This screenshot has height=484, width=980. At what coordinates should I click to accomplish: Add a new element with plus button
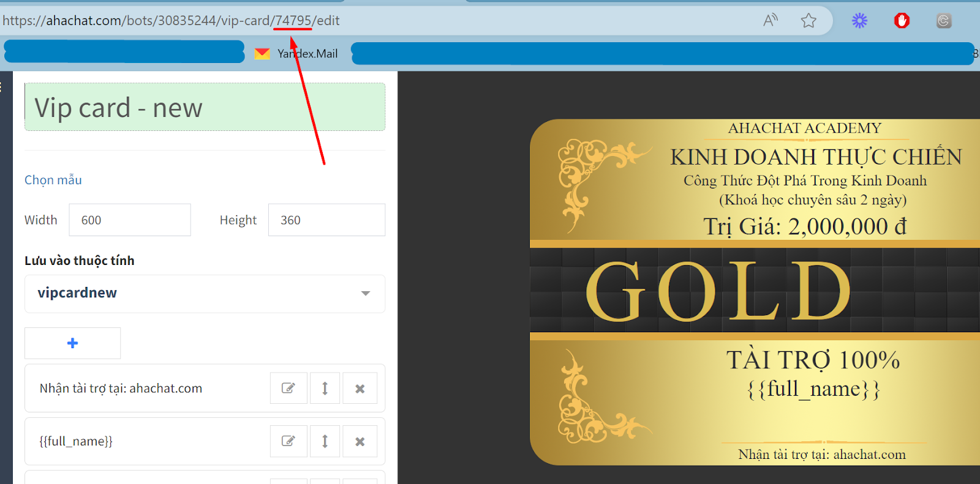(72, 343)
